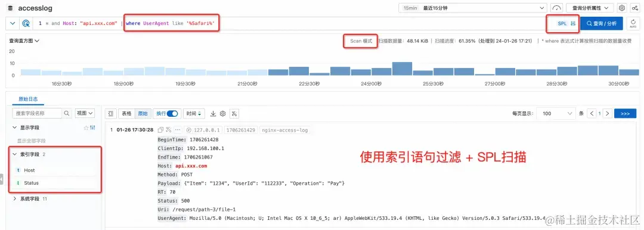644x230 pixels.
Task: Toggle the 换行 line wrap switch
Action: [172, 113]
